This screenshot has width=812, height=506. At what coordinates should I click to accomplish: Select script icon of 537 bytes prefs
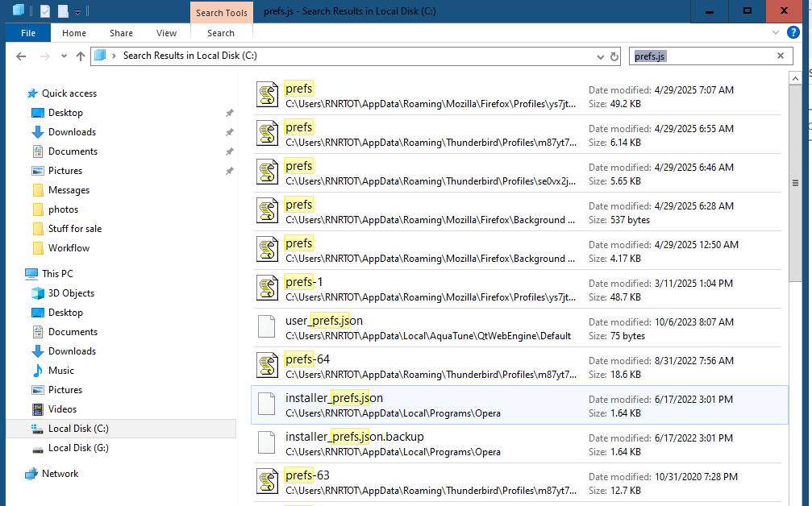click(268, 211)
